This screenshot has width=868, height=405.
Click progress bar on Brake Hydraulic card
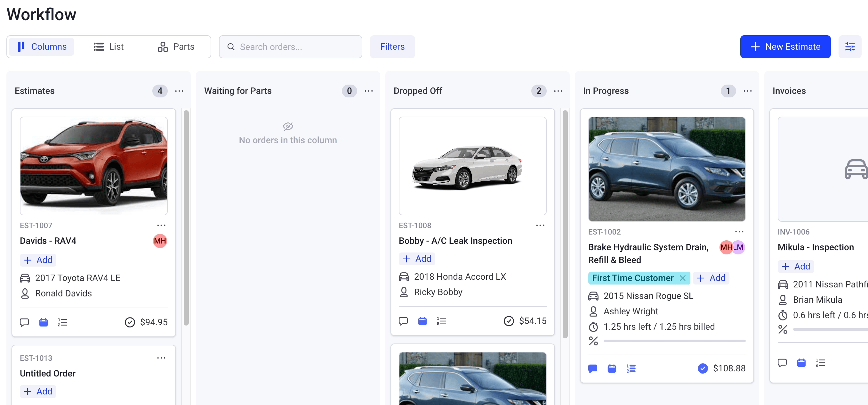674,341
